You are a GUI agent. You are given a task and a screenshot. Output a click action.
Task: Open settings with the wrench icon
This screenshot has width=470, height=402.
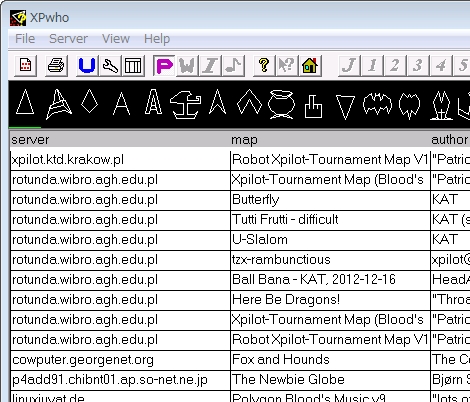(x=110, y=65)
